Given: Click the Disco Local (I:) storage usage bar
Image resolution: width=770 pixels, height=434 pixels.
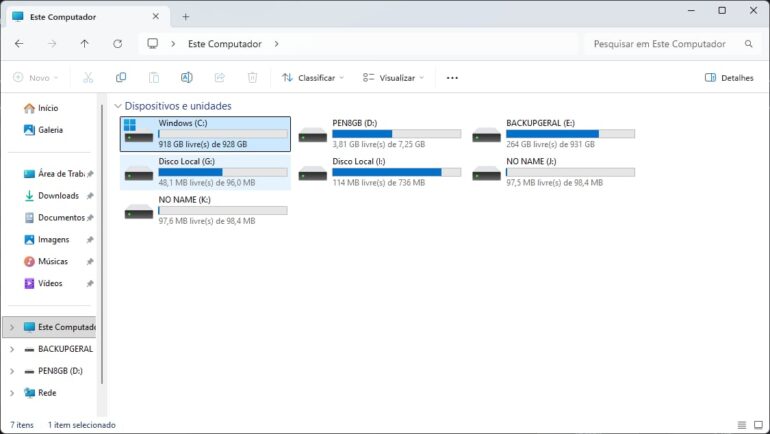Looking at the screenshot, I should [397, 172].
